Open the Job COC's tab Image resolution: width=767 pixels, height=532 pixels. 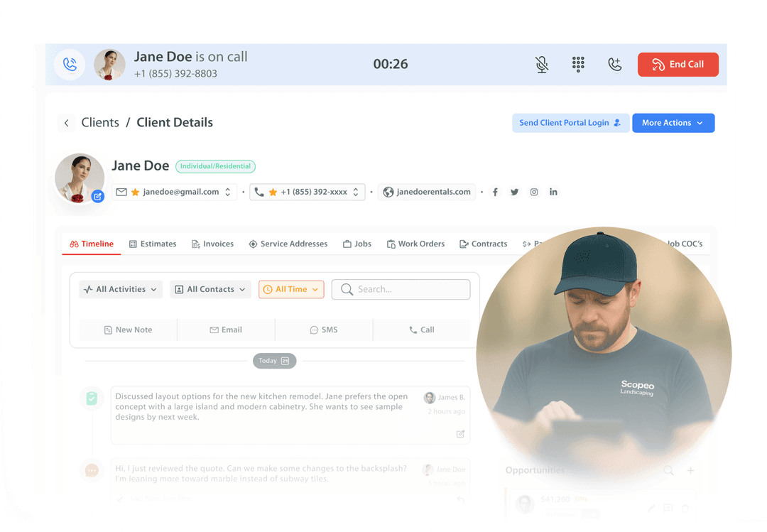pos(685,244)
